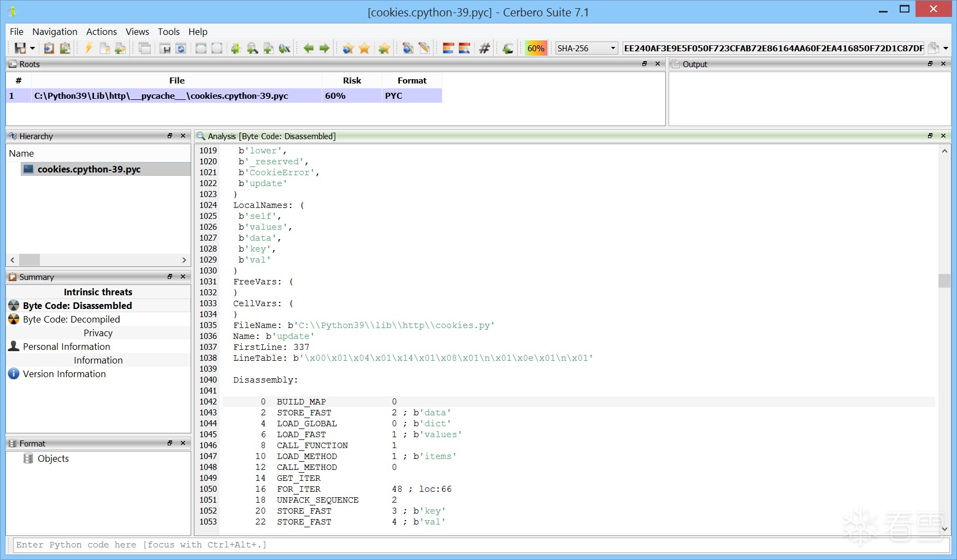The height and width of the screenshot is (560, 957).
Task: Click the globe with pencil icon
Action: point(408,48)
